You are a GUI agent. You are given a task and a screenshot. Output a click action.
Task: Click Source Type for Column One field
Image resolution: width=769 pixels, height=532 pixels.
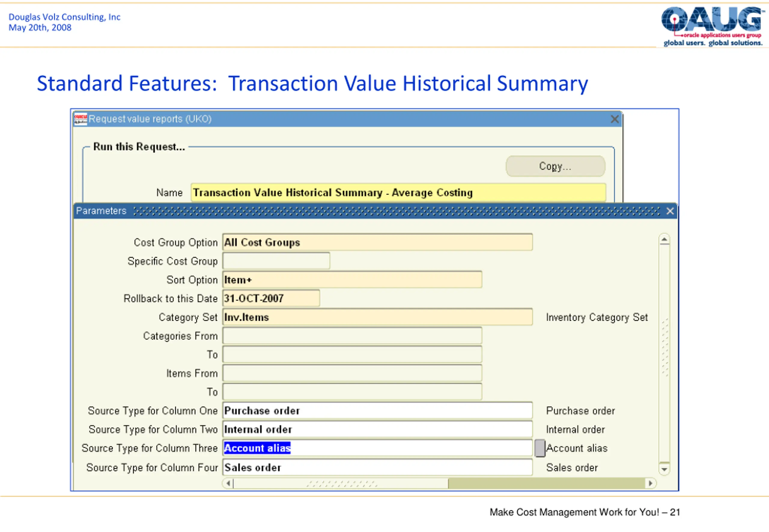click(x=378, y=411)
